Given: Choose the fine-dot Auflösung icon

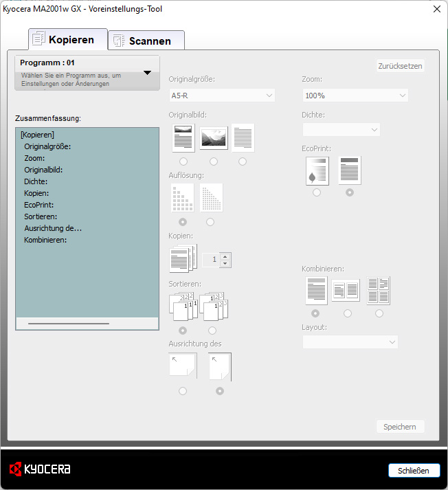Looking at the screenshot, I should pos(211,198).
